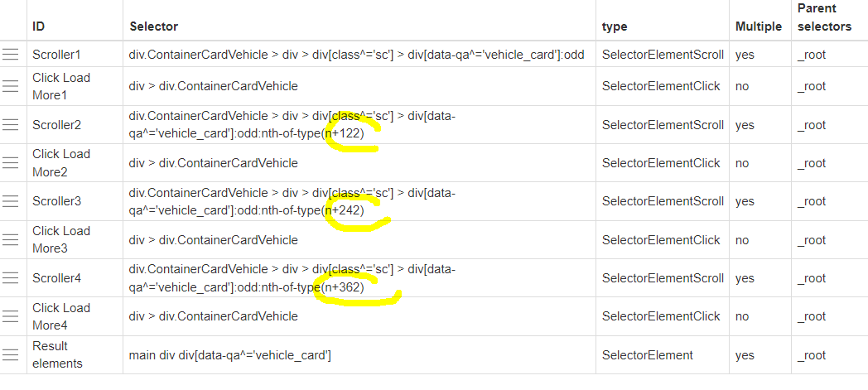Click the drag handle for Result elements
Screen dimensions: 868x390
tap(10, 355)
